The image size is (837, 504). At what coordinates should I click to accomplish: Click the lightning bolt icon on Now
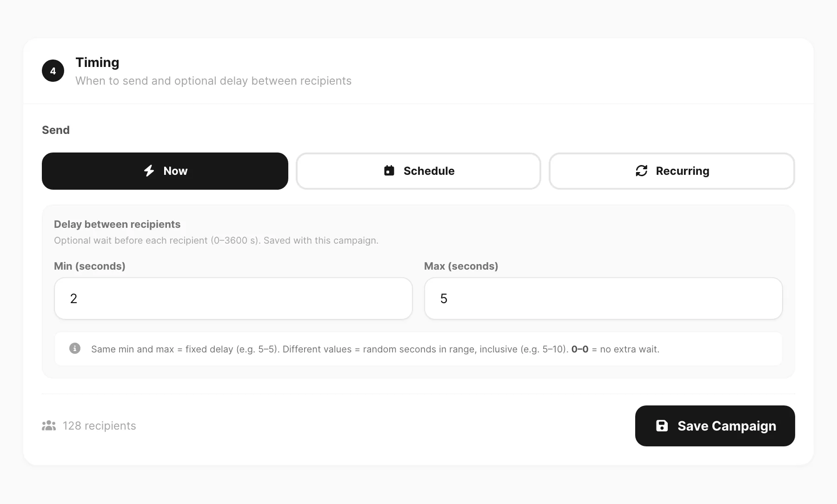coord(149,171)
